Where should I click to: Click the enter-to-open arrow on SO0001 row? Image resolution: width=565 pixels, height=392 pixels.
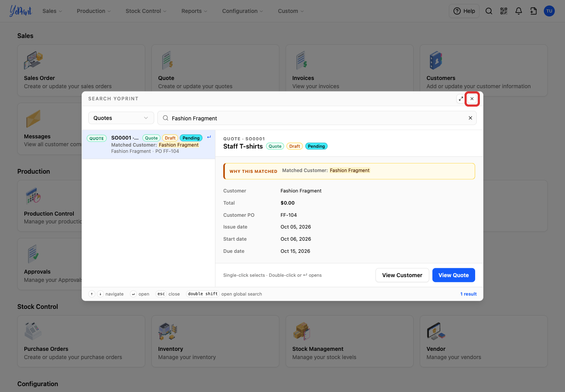[209, 137]
